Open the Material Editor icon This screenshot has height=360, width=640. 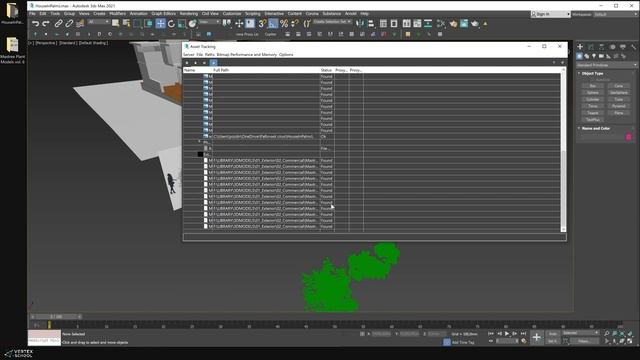pos(441,24)
